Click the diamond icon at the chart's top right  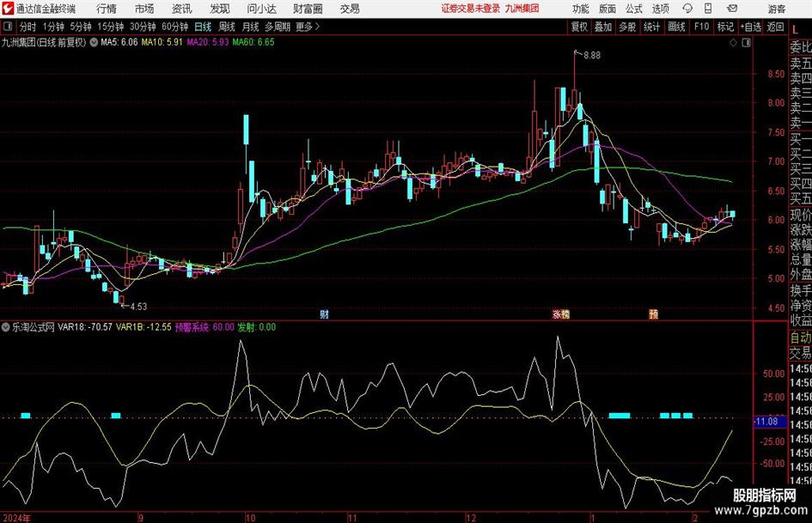point(733,43)
